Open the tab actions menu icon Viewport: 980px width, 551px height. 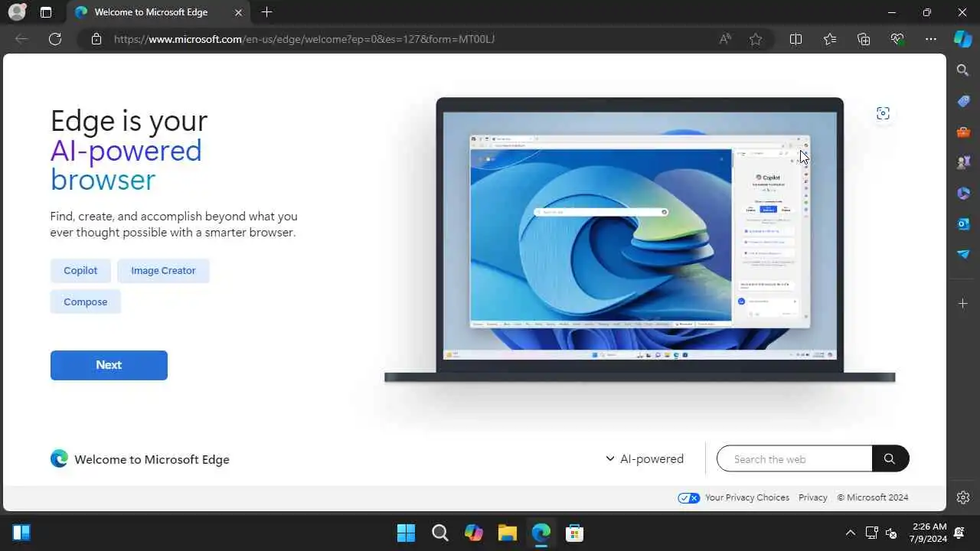pos(46,12)
